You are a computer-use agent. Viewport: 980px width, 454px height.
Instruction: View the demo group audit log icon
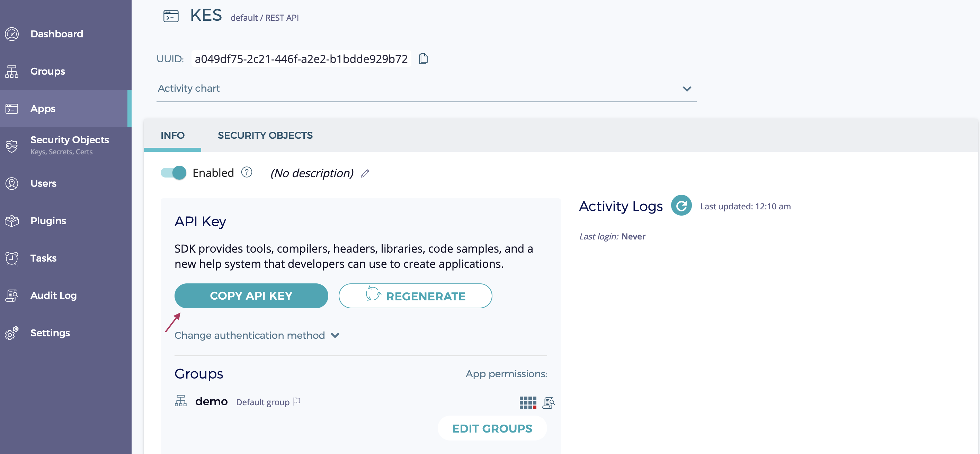pos(548,402)
